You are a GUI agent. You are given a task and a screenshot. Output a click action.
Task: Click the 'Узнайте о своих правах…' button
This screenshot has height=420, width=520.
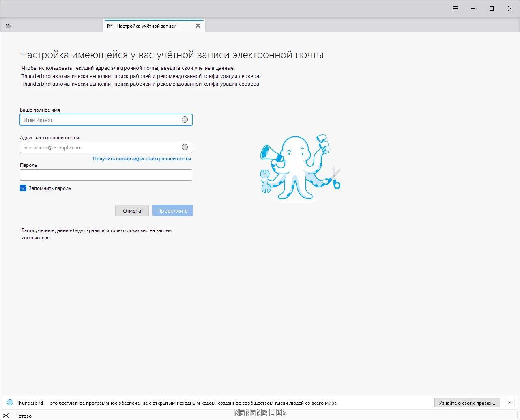(467, 403)
